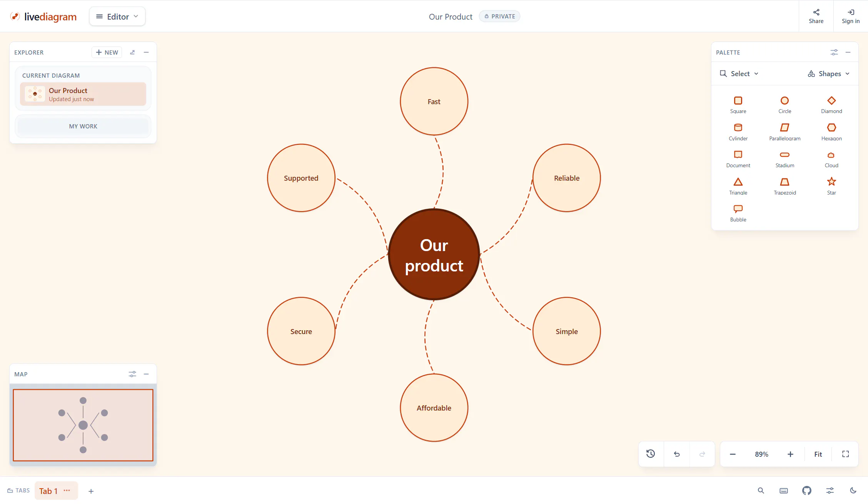Click the PRIVATE visibility badge
This screenshot has width=868, height=504.
[x=499, y=16]
